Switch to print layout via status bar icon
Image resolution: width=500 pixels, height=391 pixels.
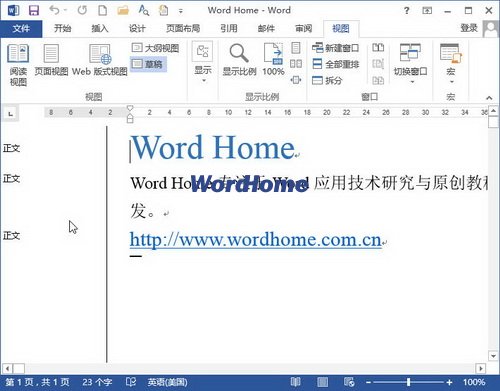tap(322, 382)
